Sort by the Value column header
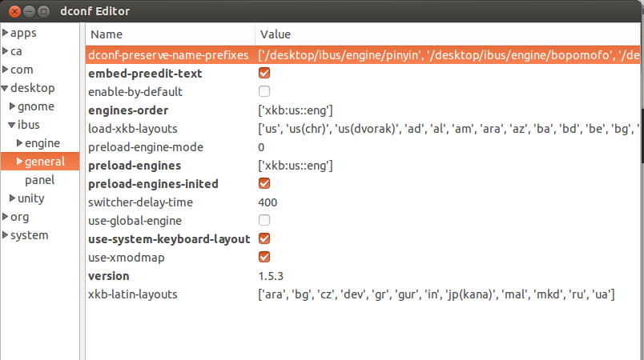 tap(447, 34)
